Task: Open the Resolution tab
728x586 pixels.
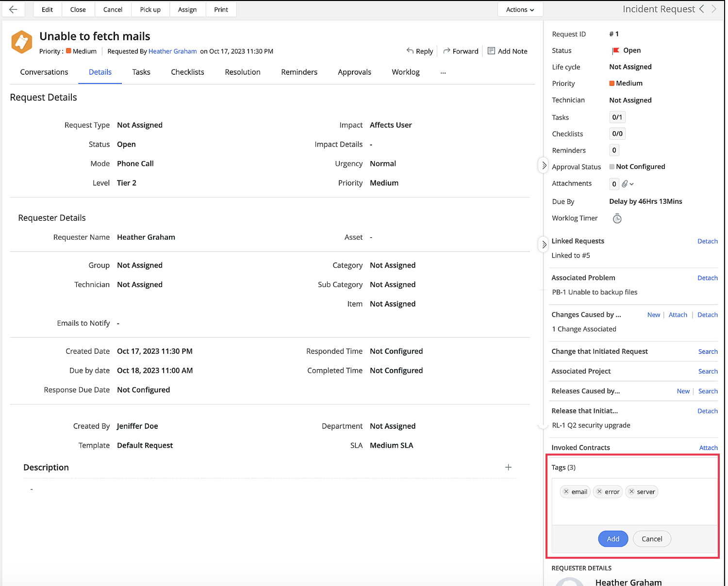Action: pos(243,72)
